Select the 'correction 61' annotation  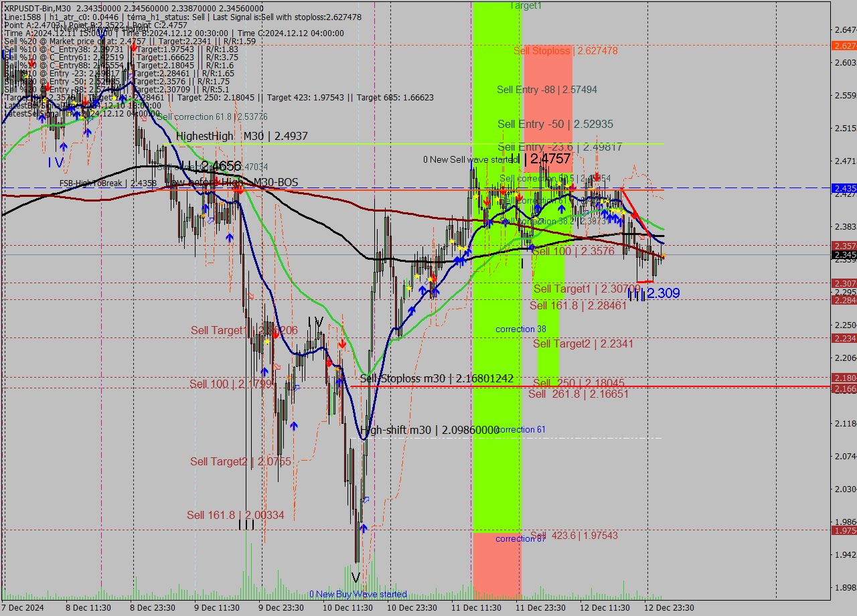point(521,430)
